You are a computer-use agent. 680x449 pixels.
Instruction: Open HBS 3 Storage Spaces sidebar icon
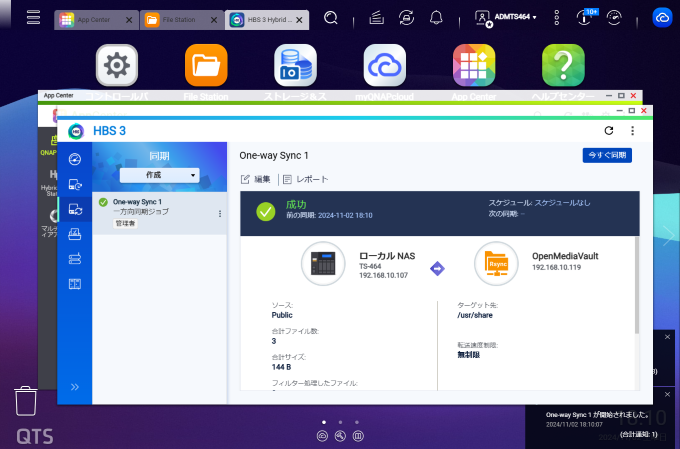(75, 284)
